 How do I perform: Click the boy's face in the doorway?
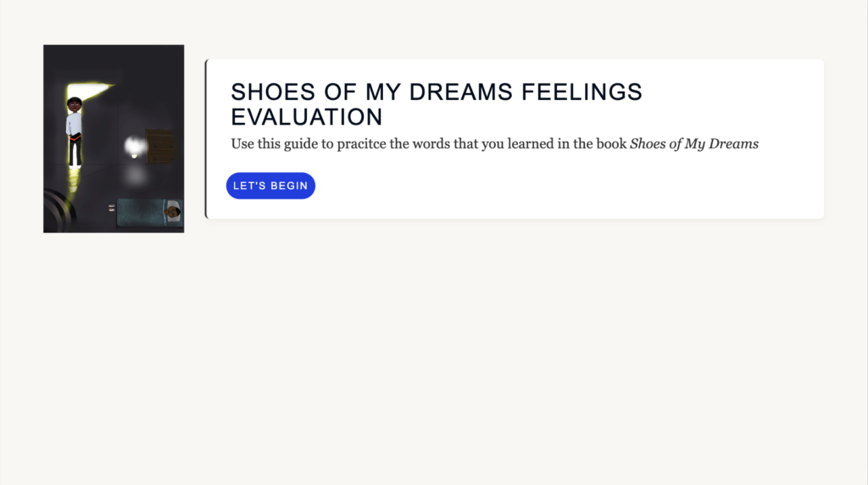coord(75,104)
